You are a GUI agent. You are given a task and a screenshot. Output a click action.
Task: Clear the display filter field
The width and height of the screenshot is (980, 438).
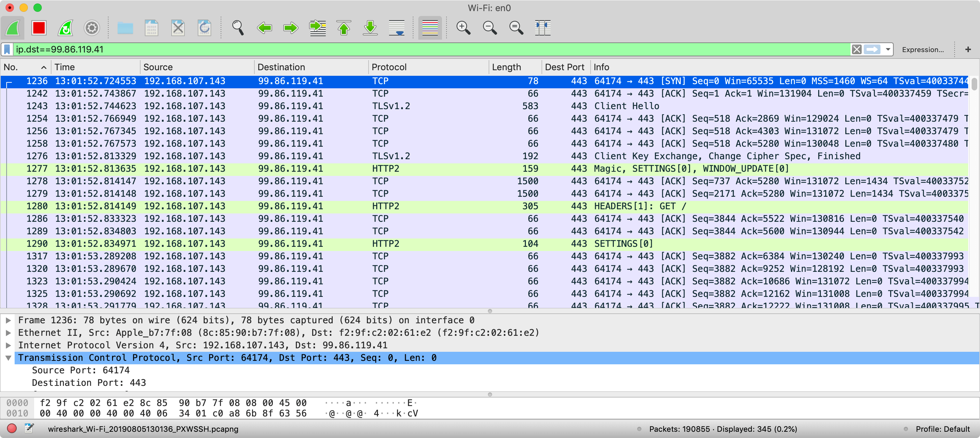[x=856, y=49]
